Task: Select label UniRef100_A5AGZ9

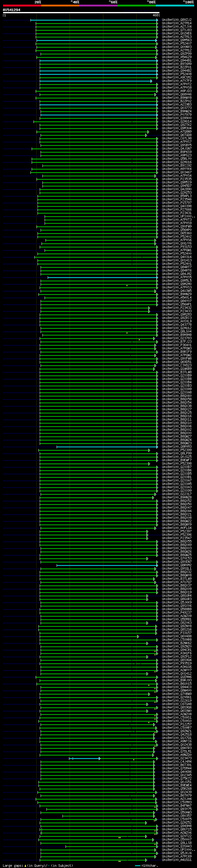Action: tap(176, 57)
